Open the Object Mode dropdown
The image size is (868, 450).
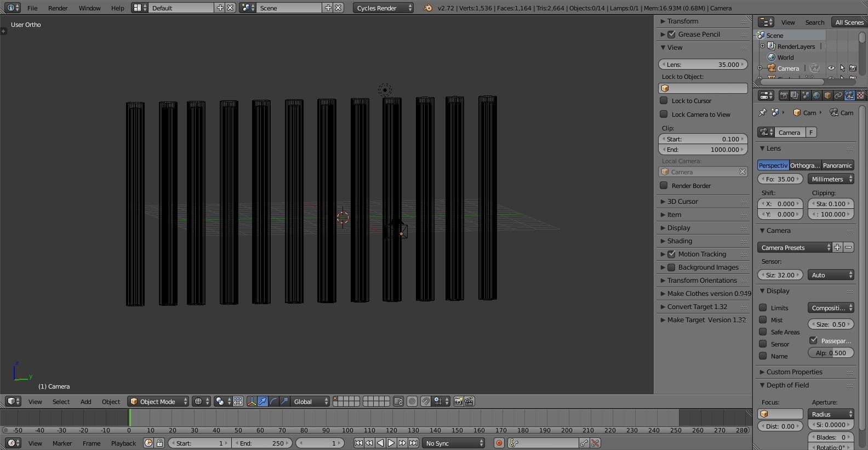point(158,402)
